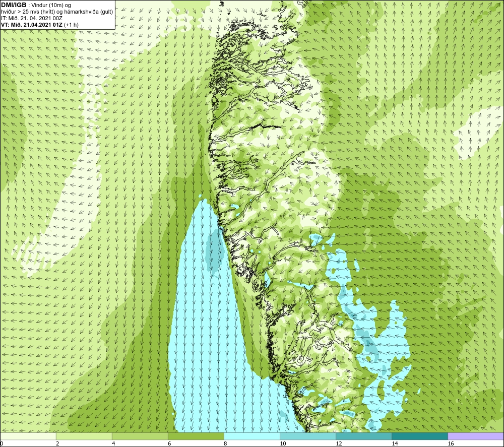
Task: Click the 14–16 m/s dark teal swatch
Action: (419, 436)
